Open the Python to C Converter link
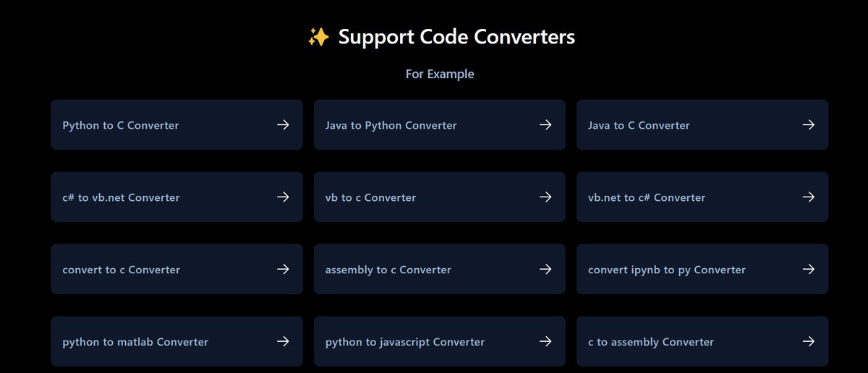Image resolution: width=868 pixels, height=373 pixels. pyautogui.click(x=121, y=126)
